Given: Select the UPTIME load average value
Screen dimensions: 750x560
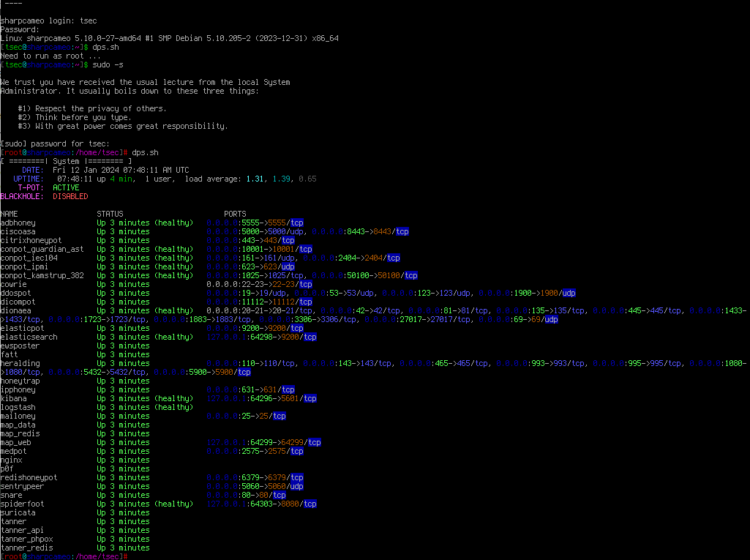Looking at the screenshot, I should coord(278,179).
